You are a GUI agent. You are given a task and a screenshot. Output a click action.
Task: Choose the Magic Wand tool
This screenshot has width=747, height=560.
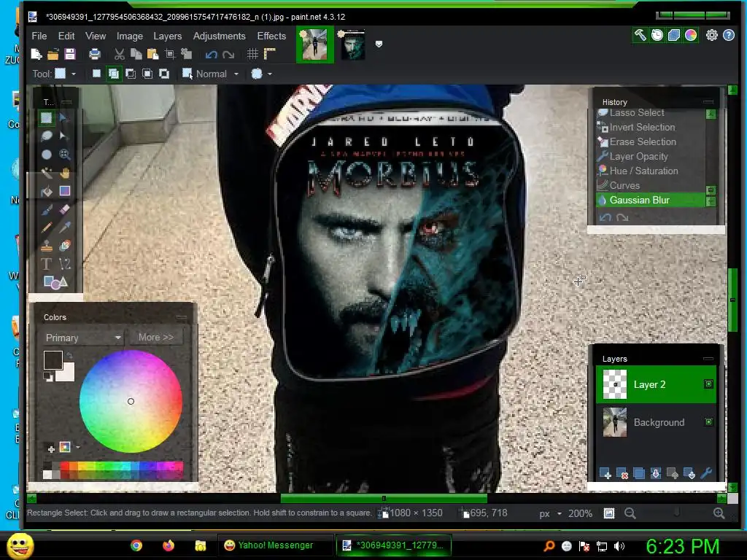coord(46,173)
